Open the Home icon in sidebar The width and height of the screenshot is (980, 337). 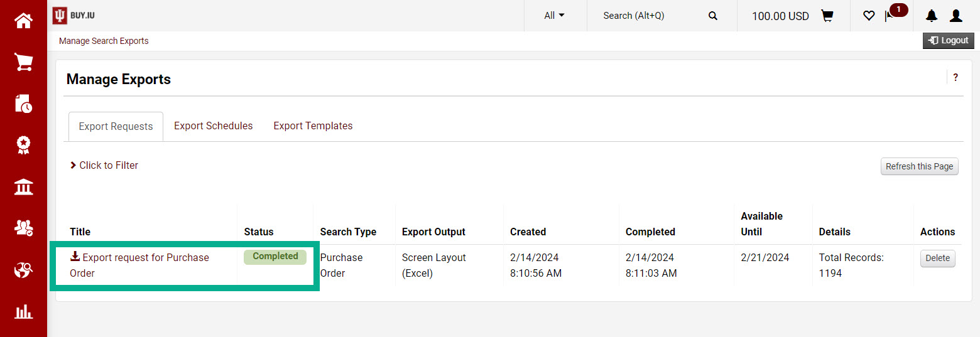[x=23, y=21]
